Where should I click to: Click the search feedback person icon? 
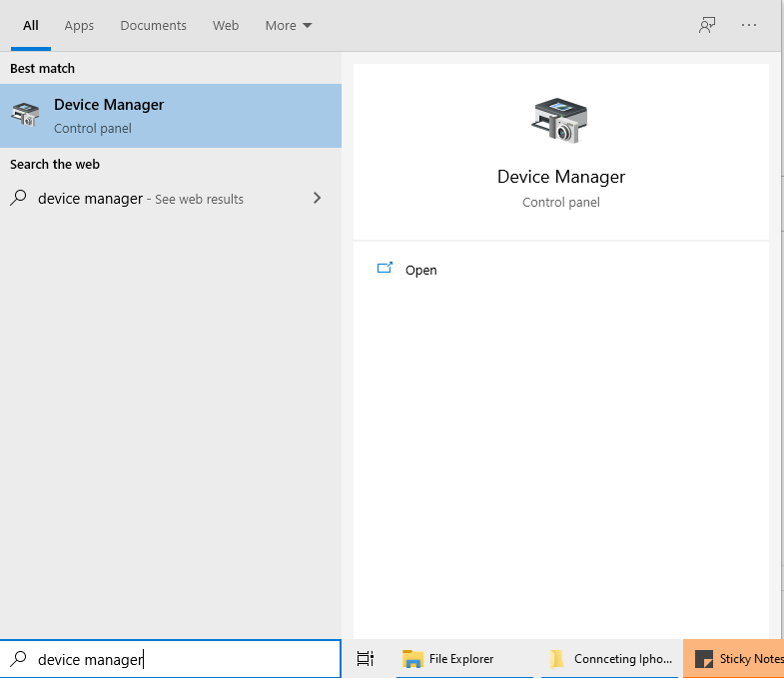click(x=707, y=25)
